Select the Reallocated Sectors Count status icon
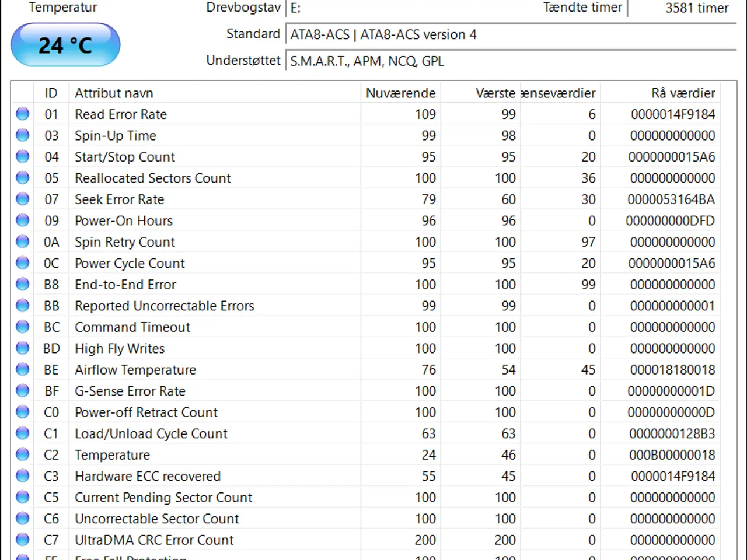 click(23, 178)
